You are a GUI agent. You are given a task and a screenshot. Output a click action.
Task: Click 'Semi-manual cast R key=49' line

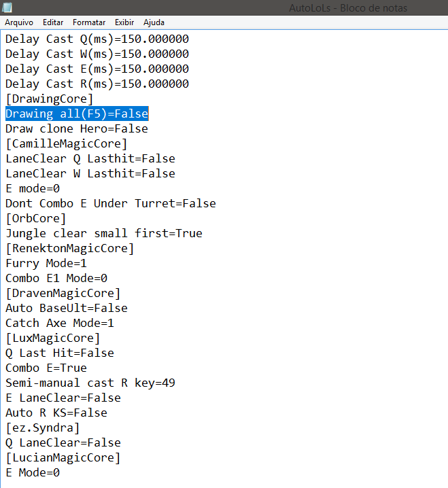90,383
